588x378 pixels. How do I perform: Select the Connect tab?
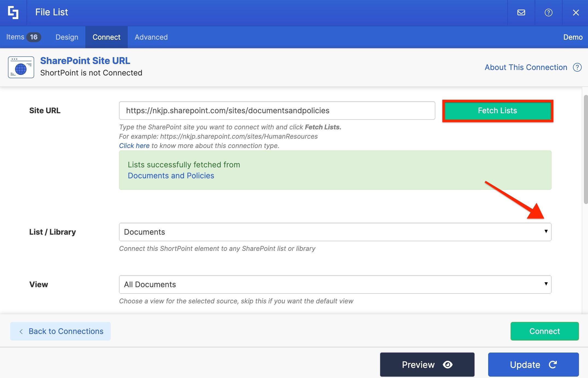pyautogui.click(x=106, y=37)
